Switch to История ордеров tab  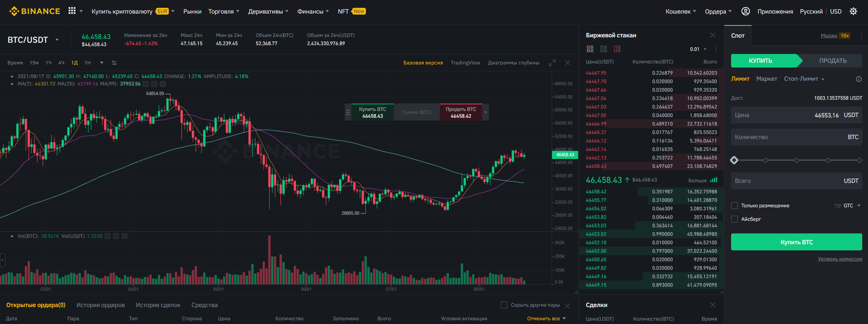[101, 305]
